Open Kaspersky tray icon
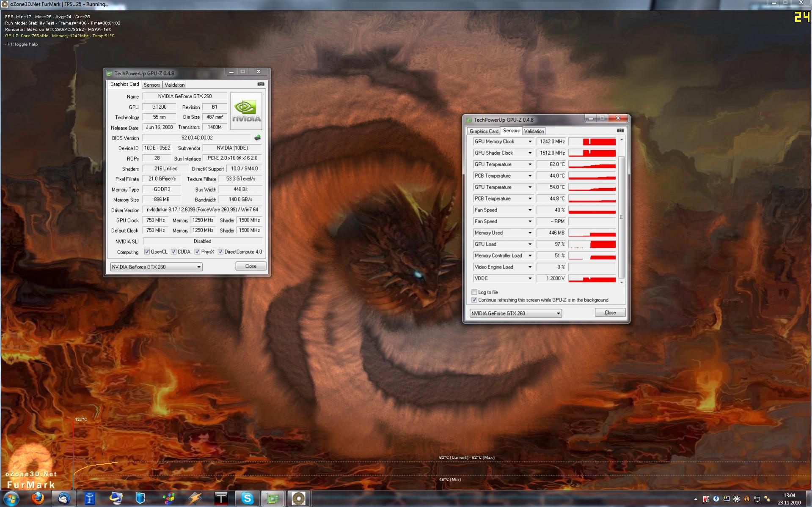This screenshot has width=812, height=507. point(706,499)
